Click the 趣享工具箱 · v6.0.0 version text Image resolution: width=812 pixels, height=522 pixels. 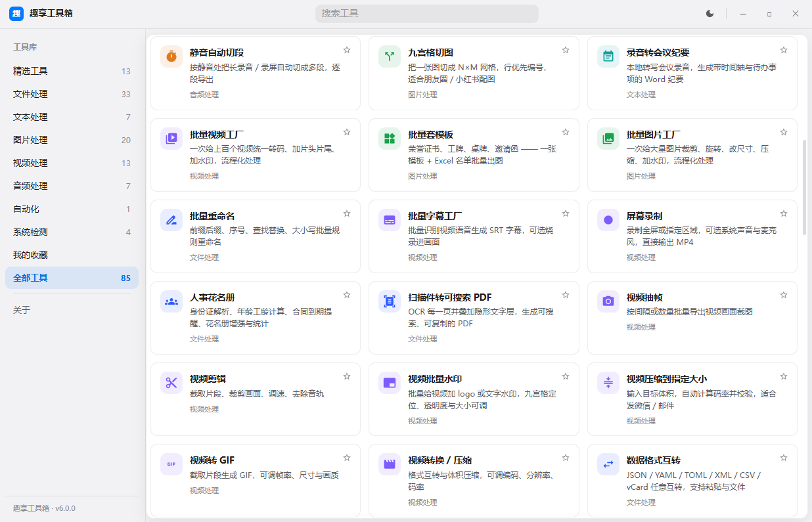(x=44, y=508)
